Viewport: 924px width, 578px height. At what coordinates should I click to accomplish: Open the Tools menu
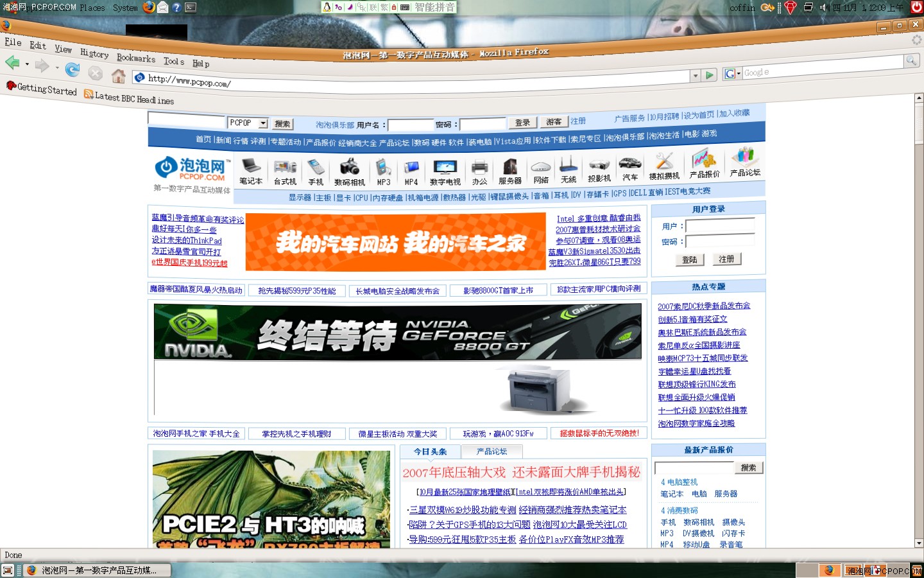(x=174, y=61)
